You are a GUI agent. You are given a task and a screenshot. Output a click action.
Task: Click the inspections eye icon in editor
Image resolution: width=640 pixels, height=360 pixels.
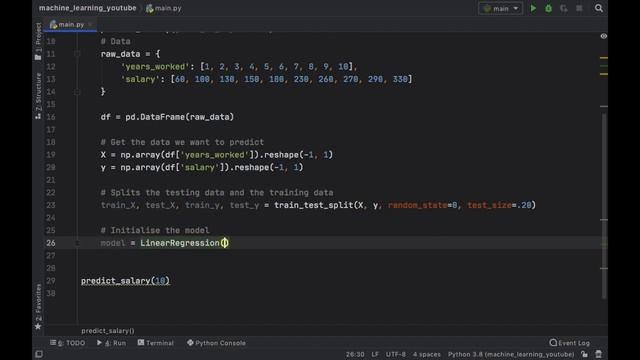pyautogui.click(x=604, y=36)
